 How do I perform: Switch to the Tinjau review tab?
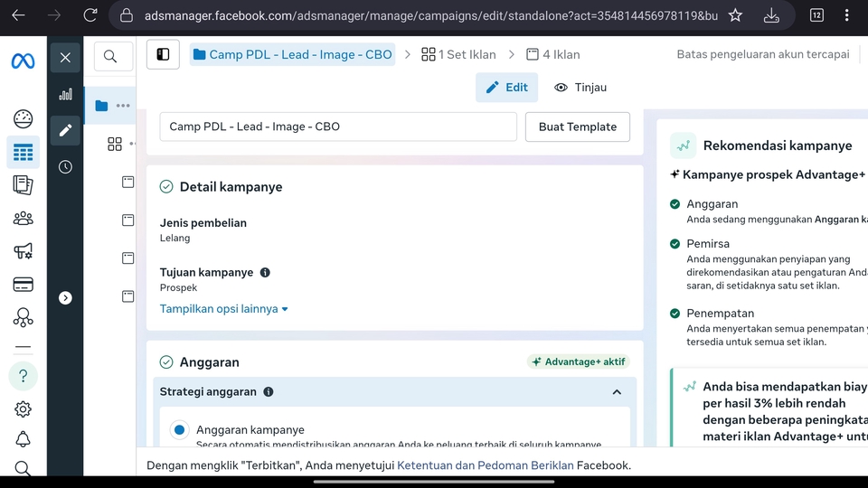point(580,88)
